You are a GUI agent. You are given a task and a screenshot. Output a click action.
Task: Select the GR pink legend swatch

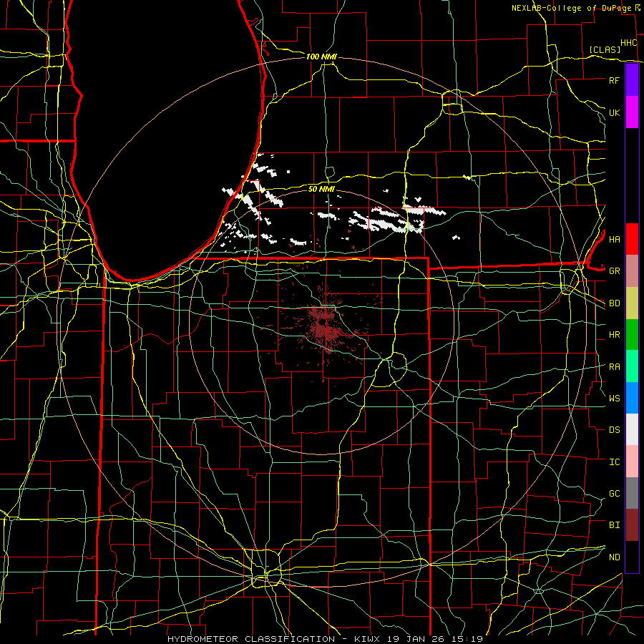coord(632,271)
